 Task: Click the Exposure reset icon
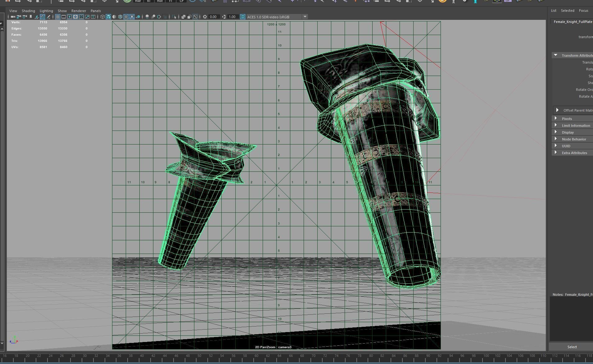205,17
